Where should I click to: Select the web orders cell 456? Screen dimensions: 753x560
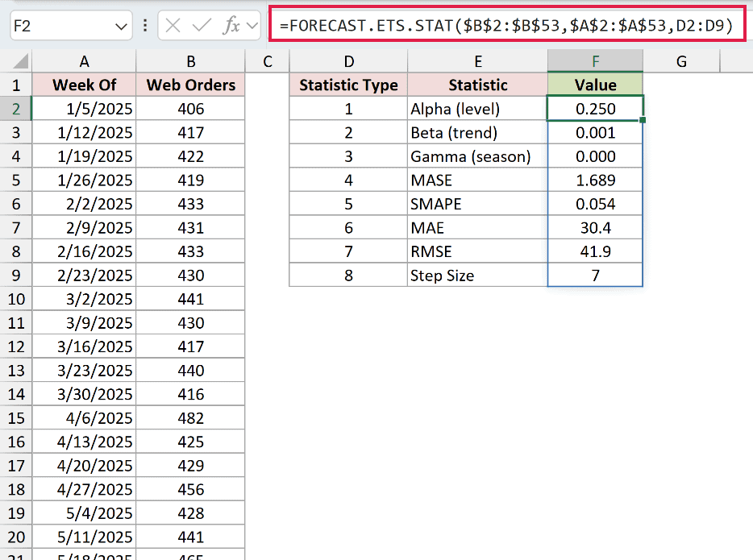click(190, 489)
